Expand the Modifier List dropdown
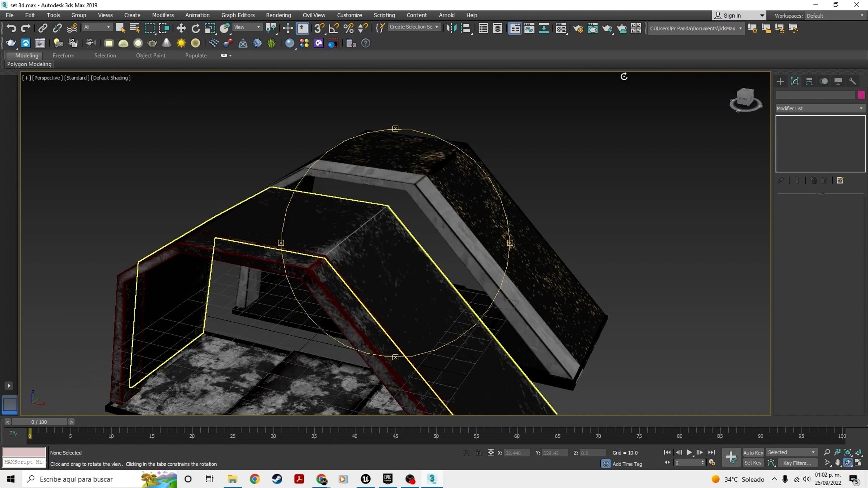The height and width of the screenshot is (488, 868). pyautogui.click(x=820, y=108)
